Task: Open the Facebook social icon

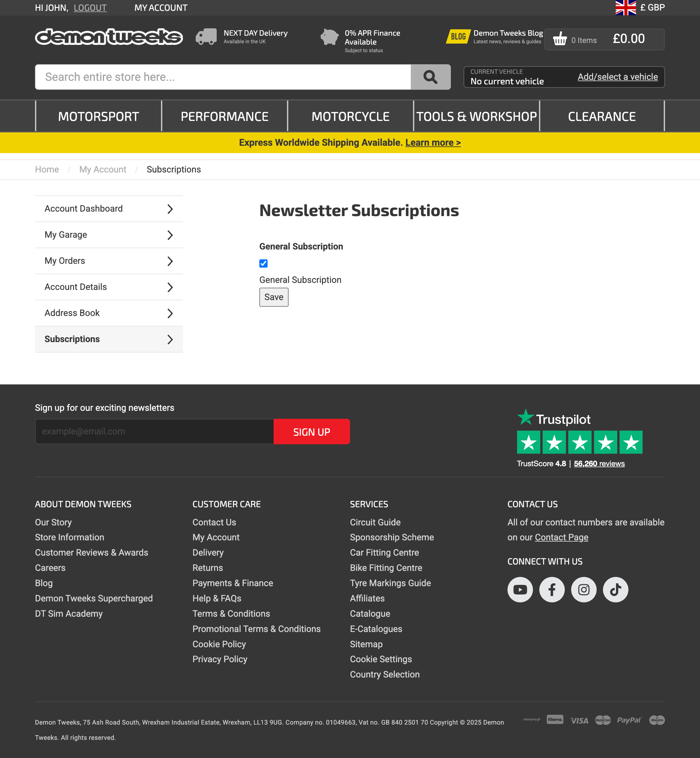Action: point(551,589)
